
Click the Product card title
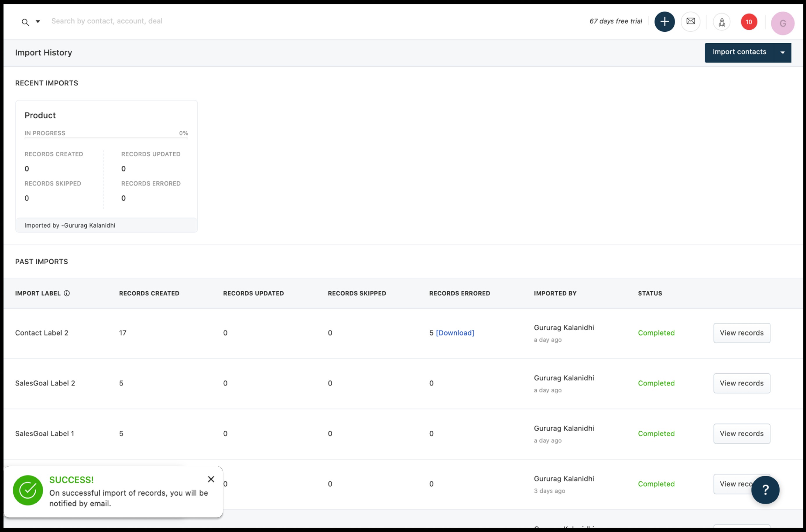click(x=40, y=115)
